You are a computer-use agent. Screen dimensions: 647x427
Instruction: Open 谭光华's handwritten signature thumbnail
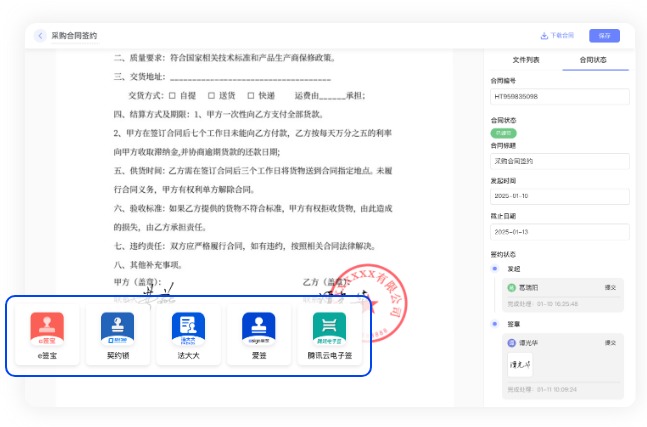click(520, 365)
